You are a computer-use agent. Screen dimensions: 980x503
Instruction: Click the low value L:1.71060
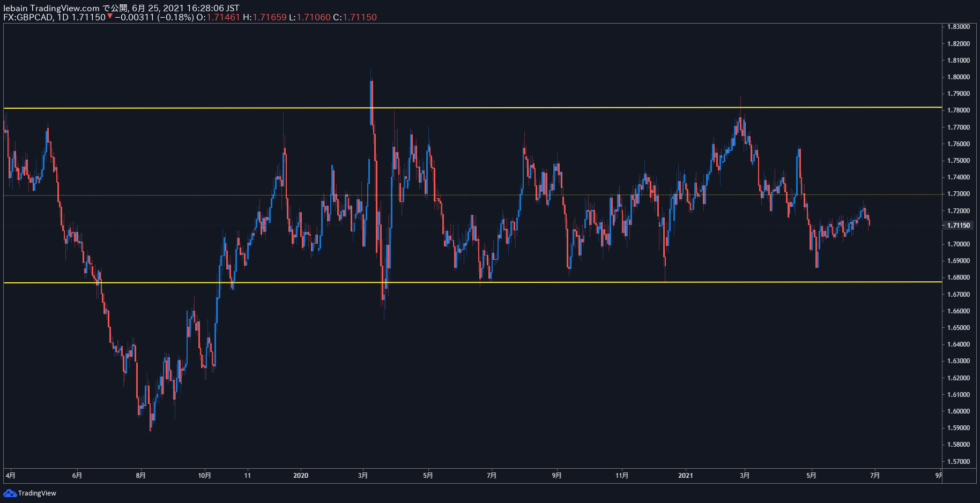point(310,17)
